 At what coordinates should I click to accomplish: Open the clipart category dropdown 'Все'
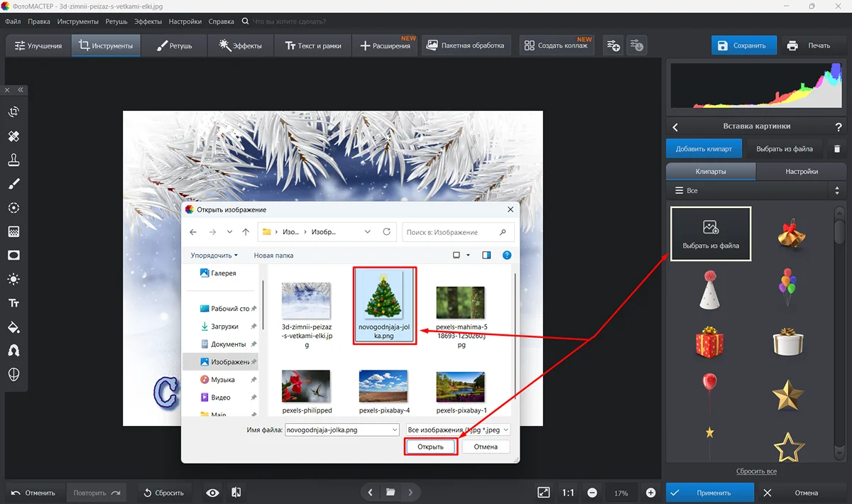click(x=755, y=191)
